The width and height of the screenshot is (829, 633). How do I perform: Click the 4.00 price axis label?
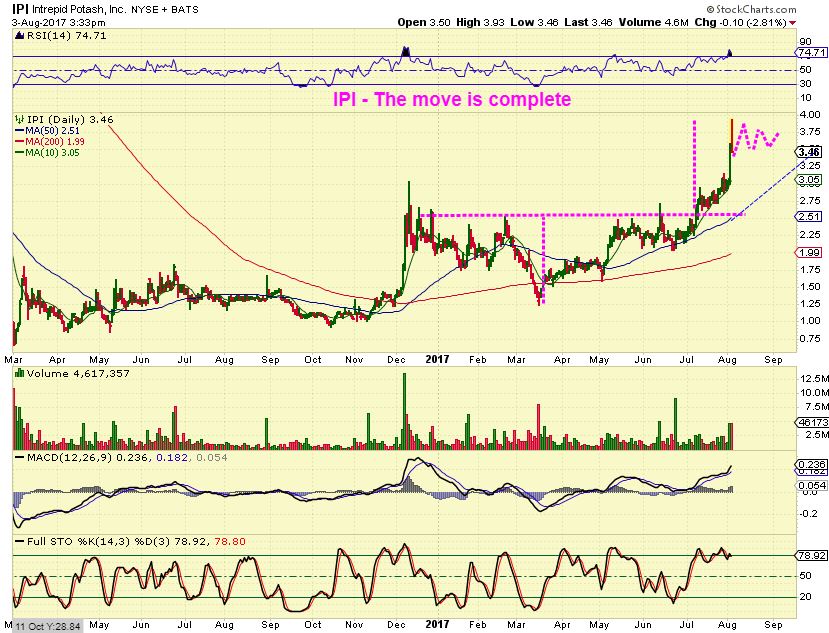coord(810,115)
